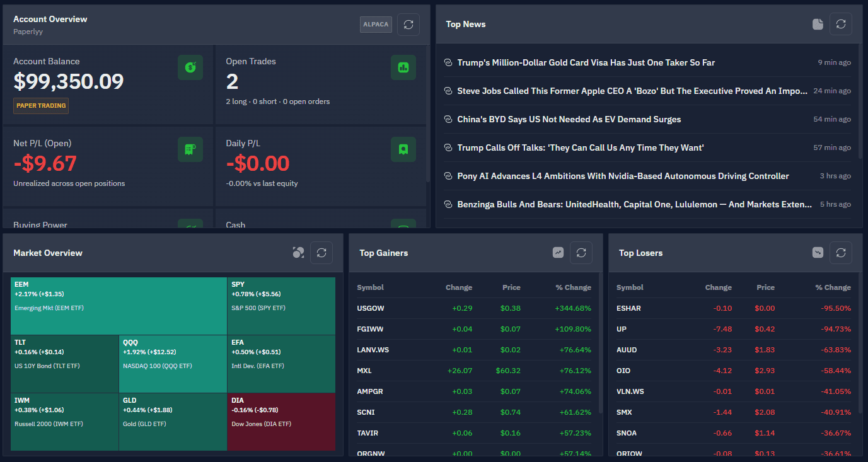Click % Change column header in Top Gainers
Viewport: 868px width, 462px height.
573,287
